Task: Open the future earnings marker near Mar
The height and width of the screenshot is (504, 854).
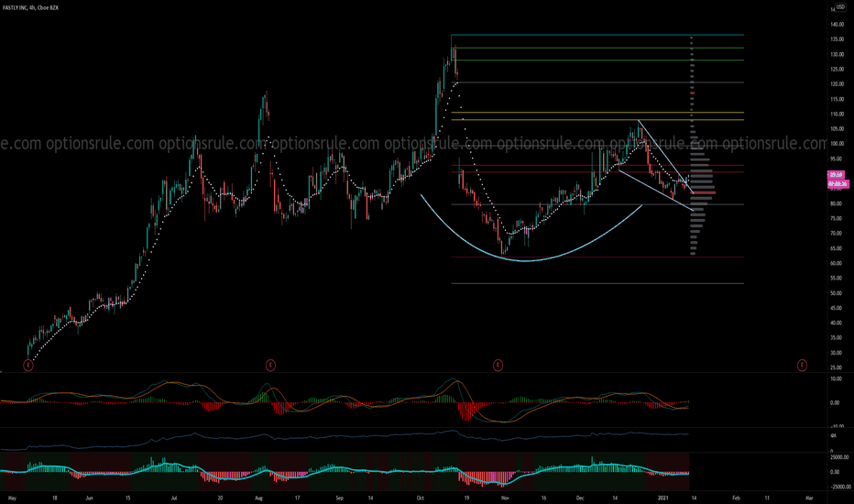Action: (x=802, y=365)
